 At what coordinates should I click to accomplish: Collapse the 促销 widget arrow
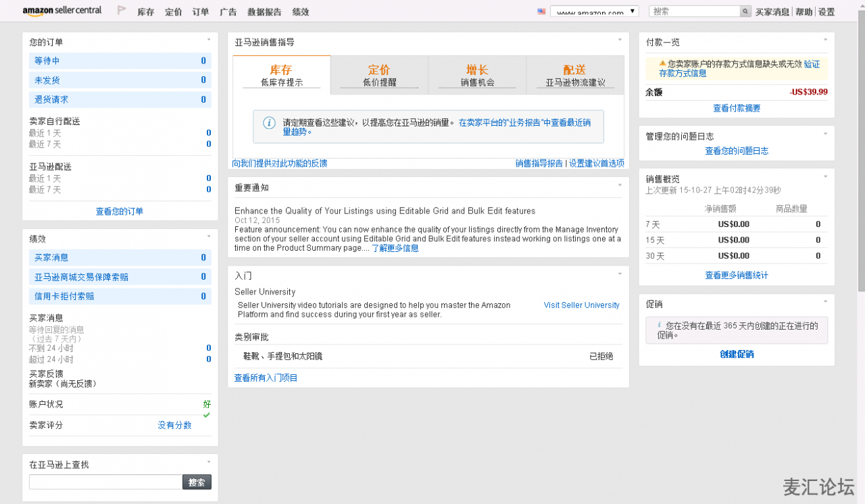click(825, 302)
